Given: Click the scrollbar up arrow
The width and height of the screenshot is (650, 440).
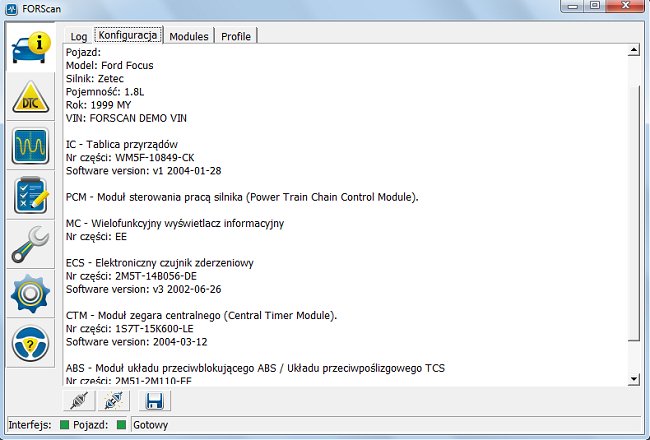Looking at the screenshot, I should (x=634, y=52).
